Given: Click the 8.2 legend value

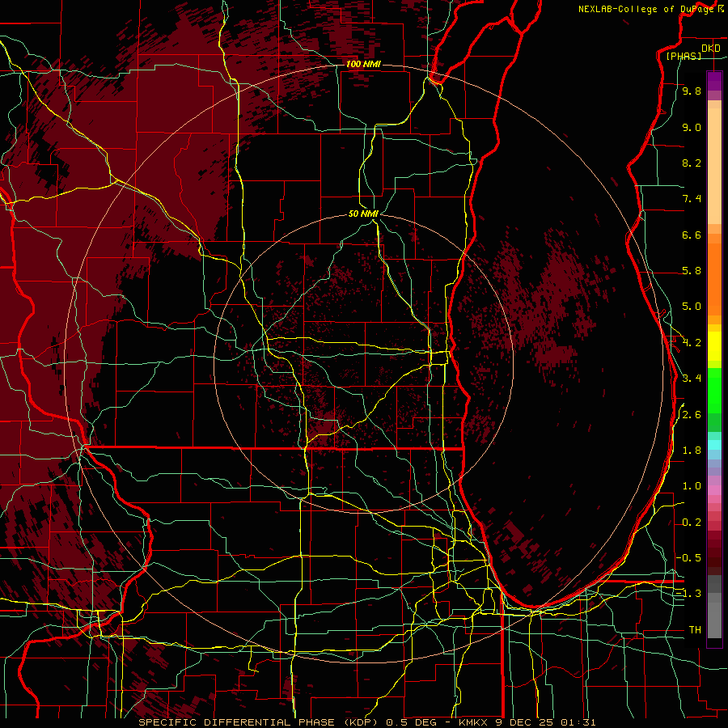Looking at the screenshot, I should (692, 163).
